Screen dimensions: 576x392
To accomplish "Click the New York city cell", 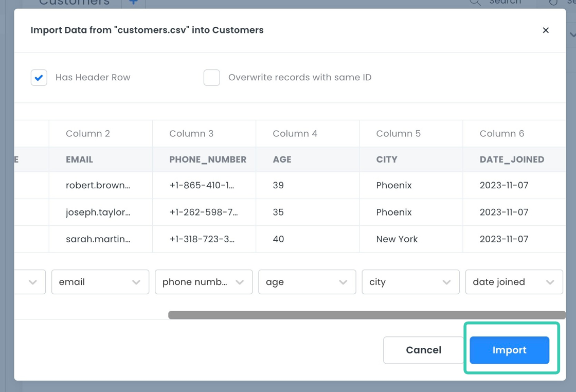I will click(x=397, y=239).
